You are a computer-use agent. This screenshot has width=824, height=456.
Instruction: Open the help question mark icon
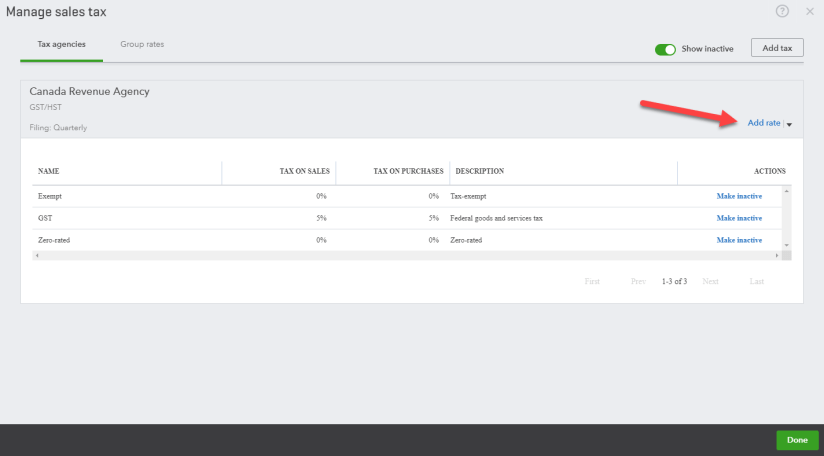782,11
